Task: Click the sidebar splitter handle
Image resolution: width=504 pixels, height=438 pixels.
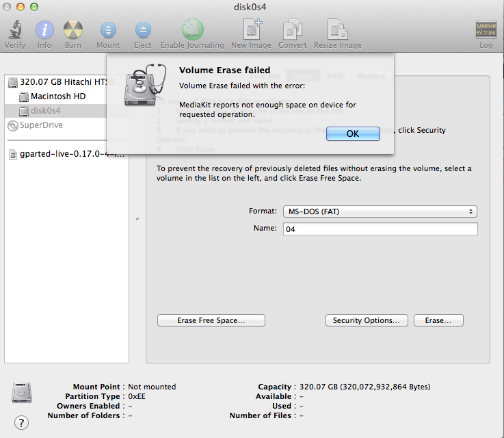Action: (137, 219)
